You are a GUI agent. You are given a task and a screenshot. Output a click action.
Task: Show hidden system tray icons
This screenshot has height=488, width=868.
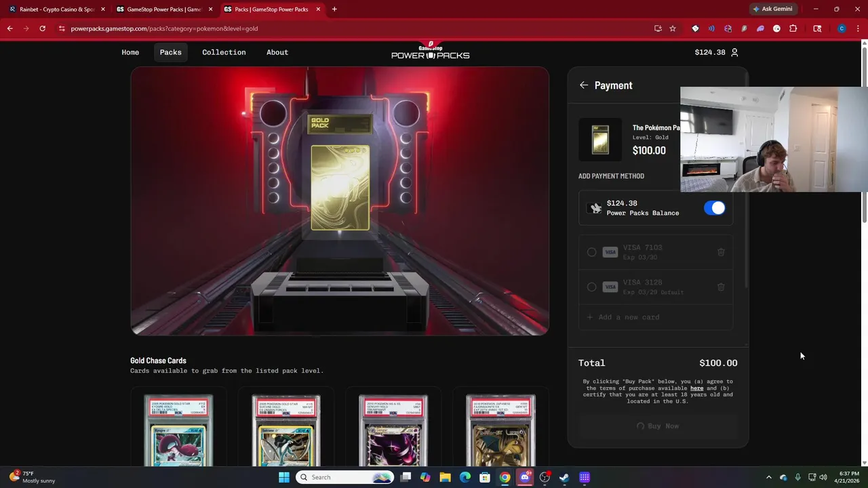pos(768,477)
